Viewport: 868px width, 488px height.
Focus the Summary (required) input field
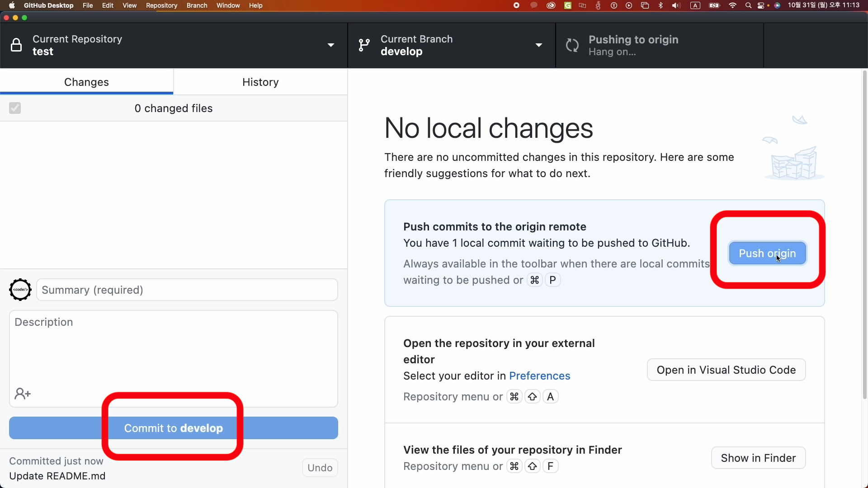click(187, 290)
